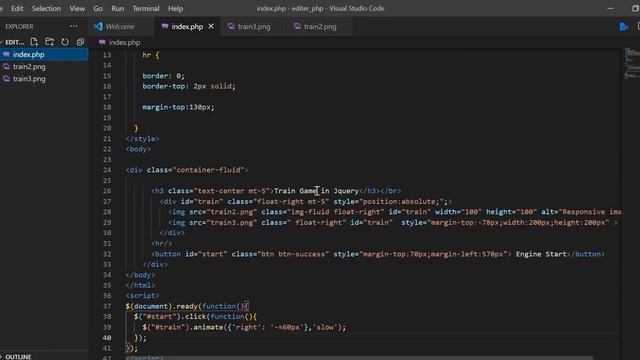Click Collapse Folders icon in Explorer
This screenshot has width=640, height=360.
[x=80, y=42]
